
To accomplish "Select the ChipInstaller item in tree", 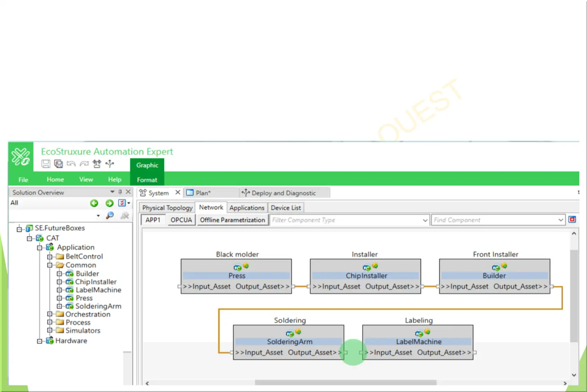I will coord(96,282).
